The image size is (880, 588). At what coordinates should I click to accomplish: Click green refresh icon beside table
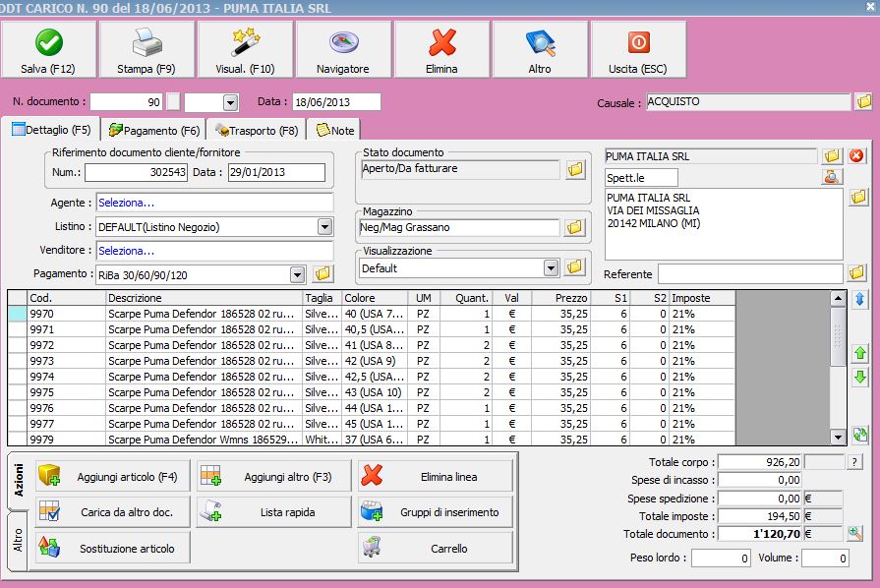click(x=859, y=435)
